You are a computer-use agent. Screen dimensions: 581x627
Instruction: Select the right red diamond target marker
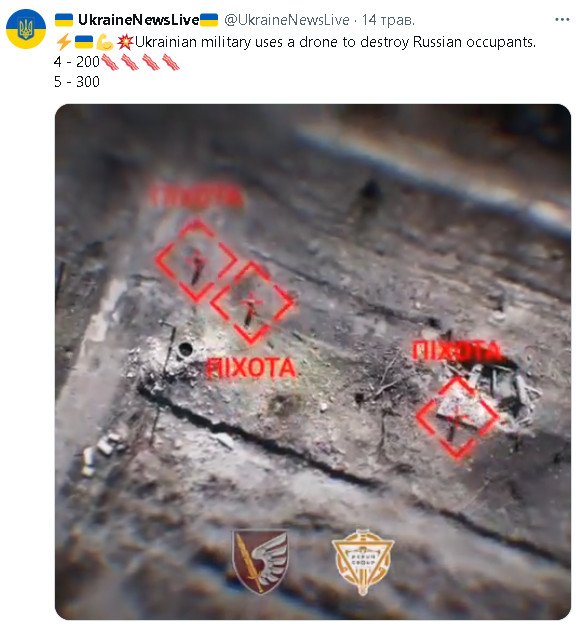[x=457, y=417]
